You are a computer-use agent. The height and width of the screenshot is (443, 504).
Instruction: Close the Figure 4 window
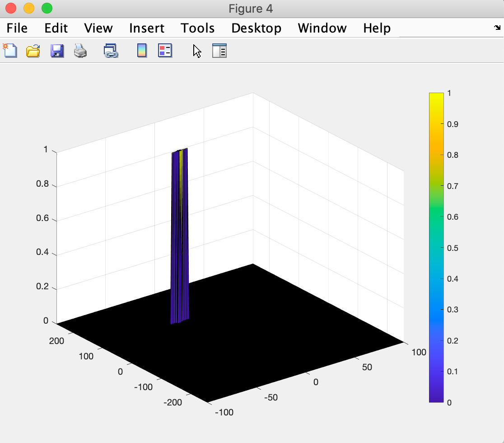pyautogui.click(x=11, y=8)
